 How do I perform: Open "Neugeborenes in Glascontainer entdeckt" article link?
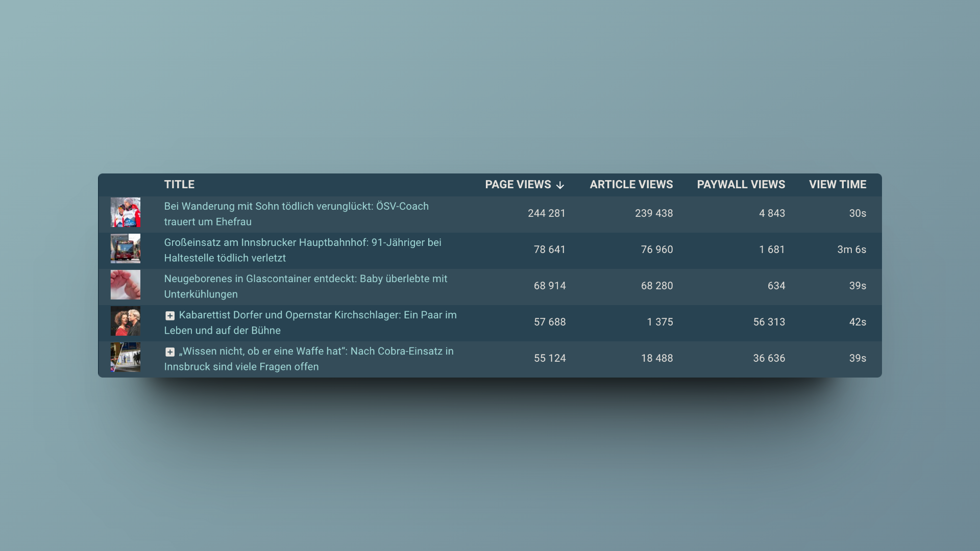(306, 286)
